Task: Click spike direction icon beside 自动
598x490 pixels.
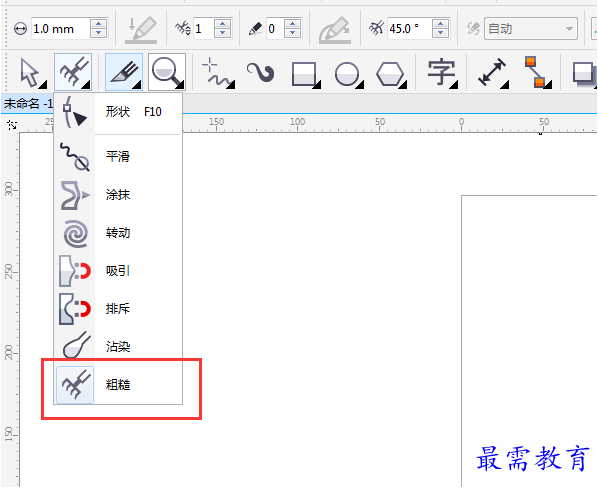Action: point(473,29)
